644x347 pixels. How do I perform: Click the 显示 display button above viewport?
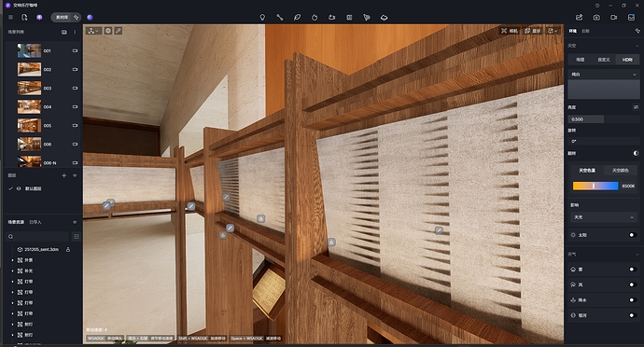tap(532, 31)
